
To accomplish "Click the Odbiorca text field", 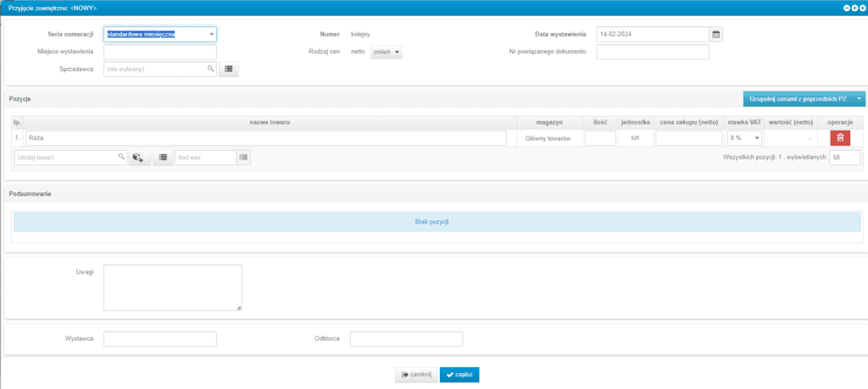I will click(406, 339).
